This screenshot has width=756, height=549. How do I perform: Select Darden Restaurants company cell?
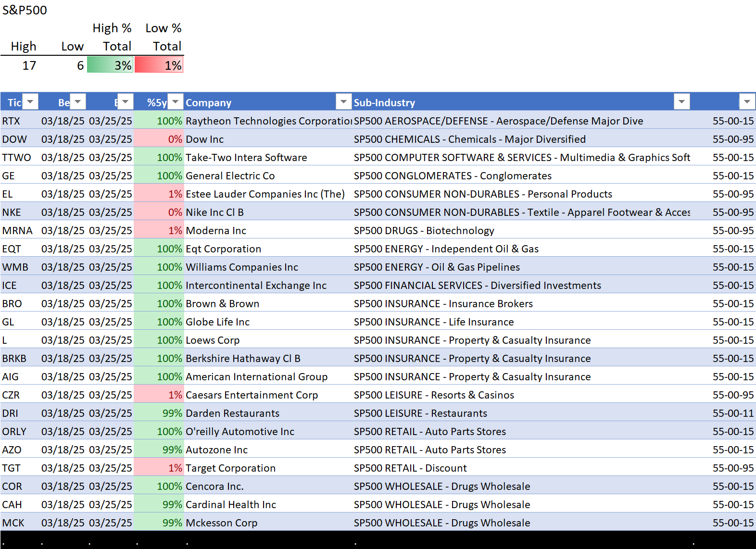click(268, 413)
